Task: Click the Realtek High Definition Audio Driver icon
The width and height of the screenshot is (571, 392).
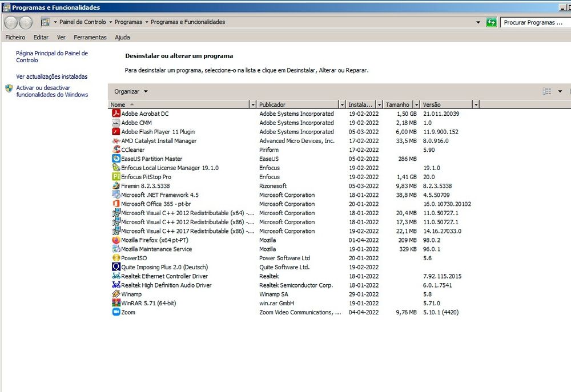Action: click(116, 285)
